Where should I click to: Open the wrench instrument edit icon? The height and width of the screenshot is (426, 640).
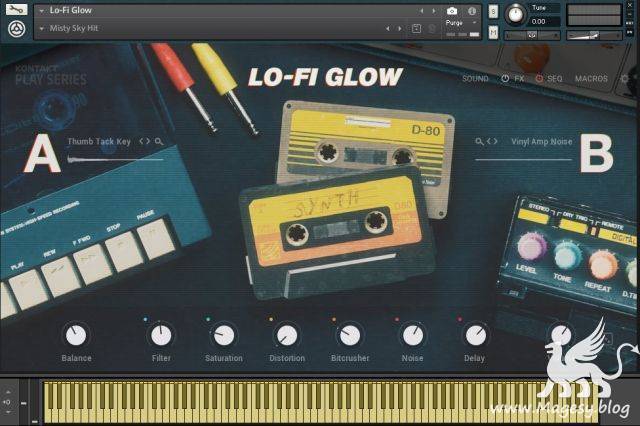(x=16, y=9)
